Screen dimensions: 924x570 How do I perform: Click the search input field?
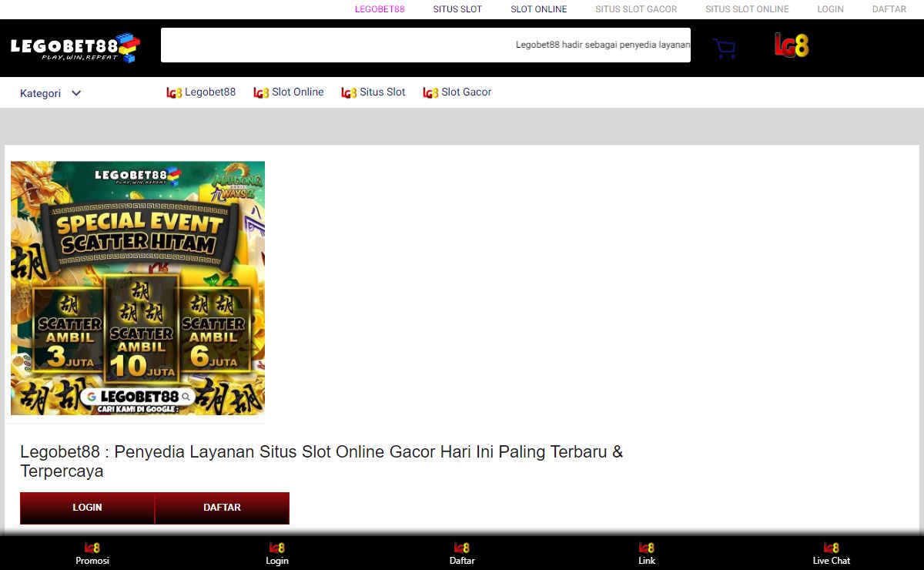(426, 45)
